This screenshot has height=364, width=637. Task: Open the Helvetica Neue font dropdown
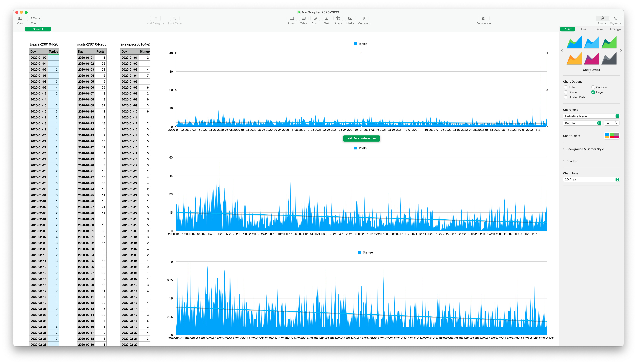pos(591,116)
